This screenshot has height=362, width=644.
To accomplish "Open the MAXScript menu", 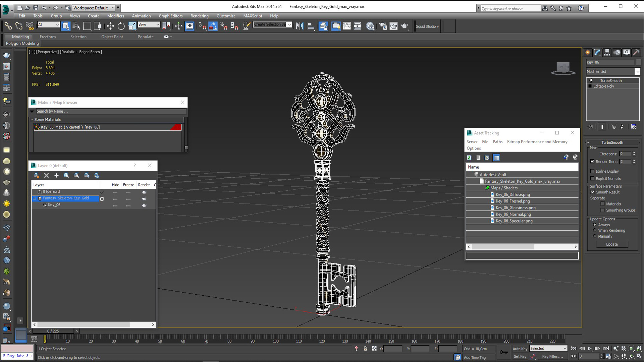I will pos(253,16).
